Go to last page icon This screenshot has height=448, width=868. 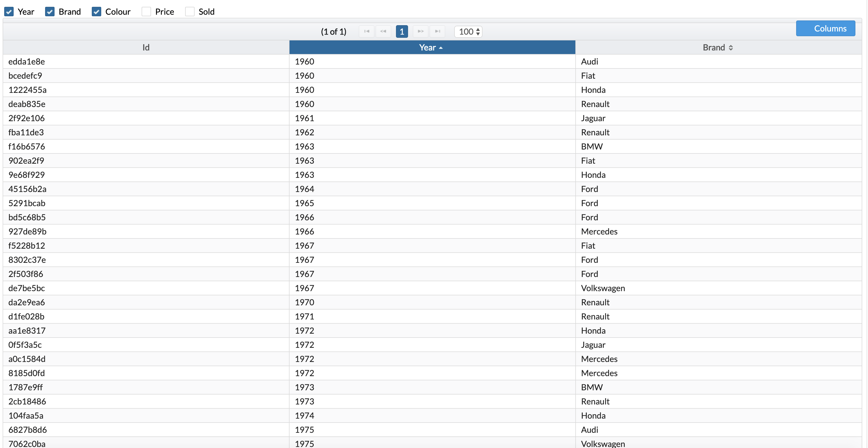tap(437, 31)
